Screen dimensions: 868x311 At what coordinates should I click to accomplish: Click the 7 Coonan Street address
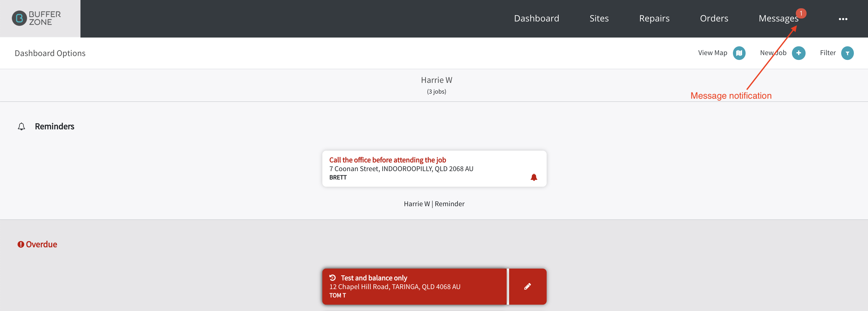[x=401, y=168]
